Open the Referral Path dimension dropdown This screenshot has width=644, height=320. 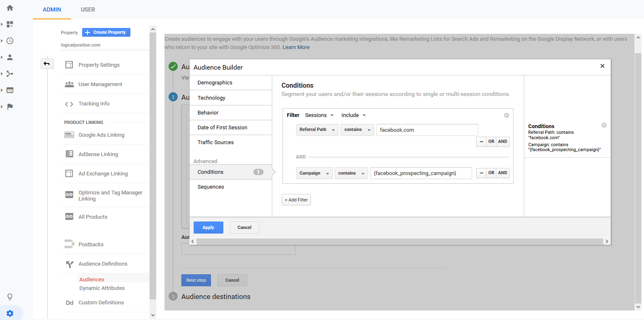[317, 130]
